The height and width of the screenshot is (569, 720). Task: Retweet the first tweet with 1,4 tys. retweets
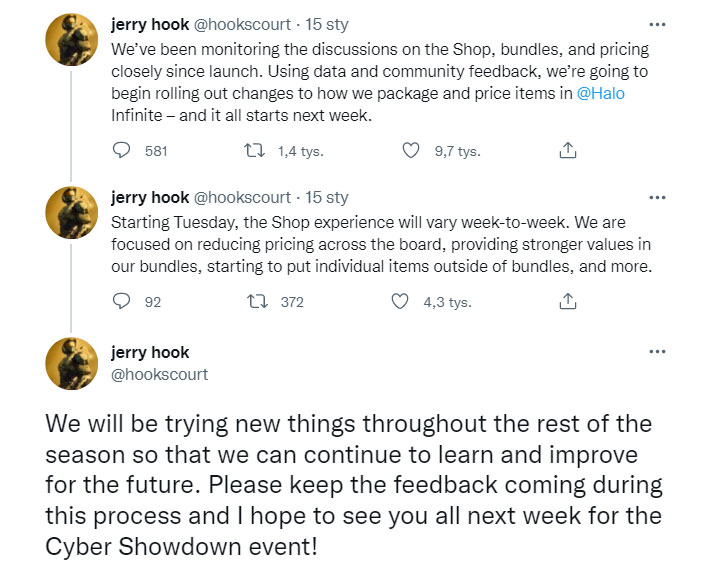coord(255,151)
